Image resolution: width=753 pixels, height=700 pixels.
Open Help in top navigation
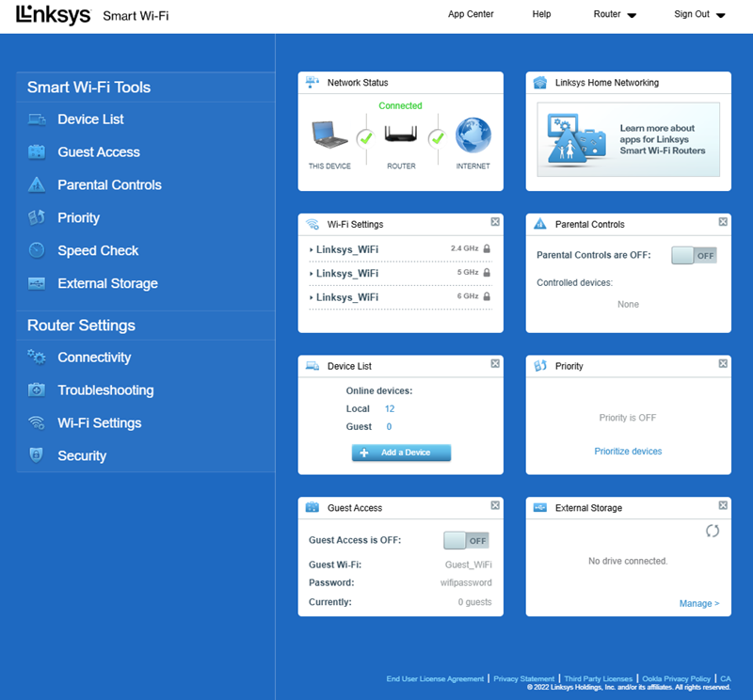(x=541, y=14)
